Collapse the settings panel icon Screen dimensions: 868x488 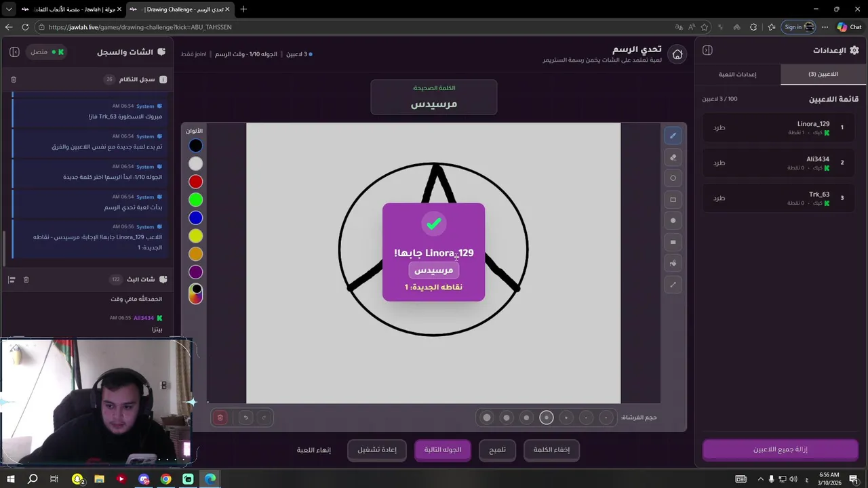[707, 50]
